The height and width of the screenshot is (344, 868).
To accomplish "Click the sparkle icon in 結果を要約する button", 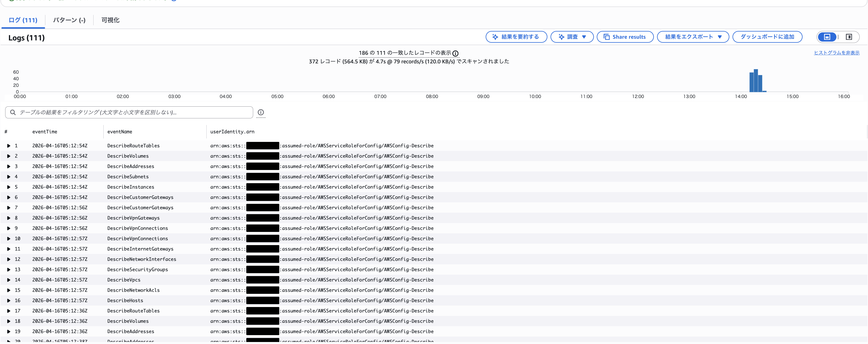I will 495,37.
